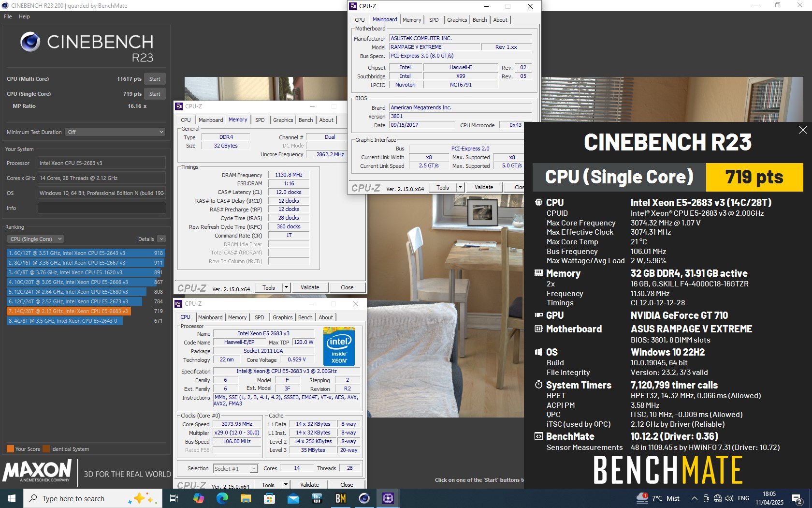
Task: Start the CPU (Multi Core) benchmark
Action: pyautogui.click(x=155, y=79)
